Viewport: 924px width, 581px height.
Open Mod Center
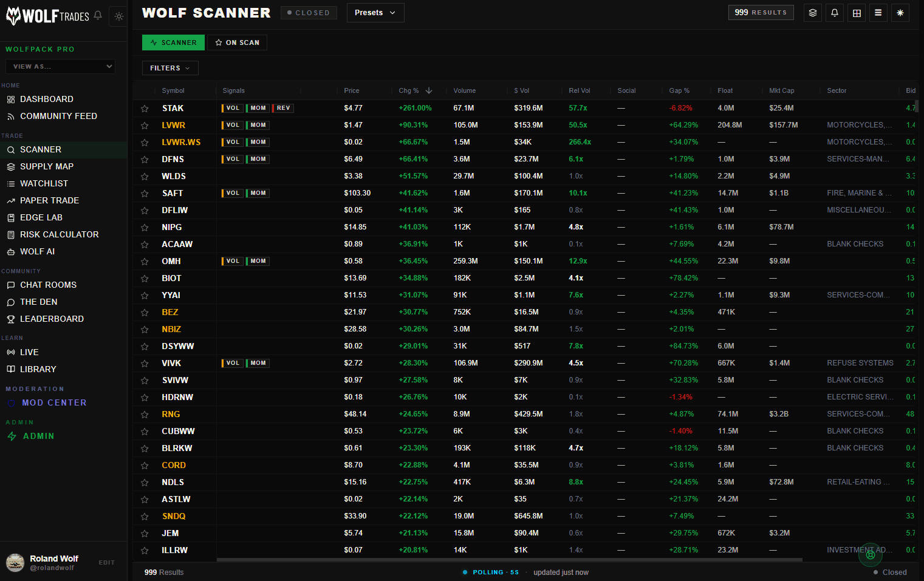click(x=54, y=403)
